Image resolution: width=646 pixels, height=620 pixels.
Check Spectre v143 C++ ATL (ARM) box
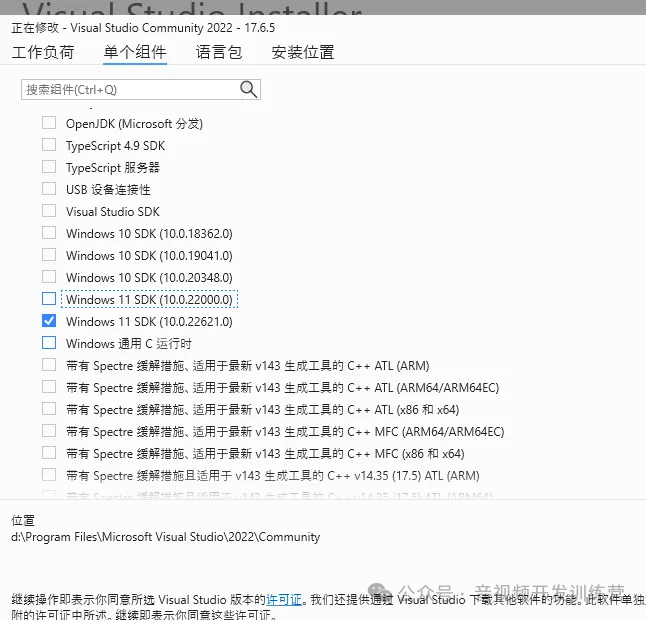click(49, 365)
